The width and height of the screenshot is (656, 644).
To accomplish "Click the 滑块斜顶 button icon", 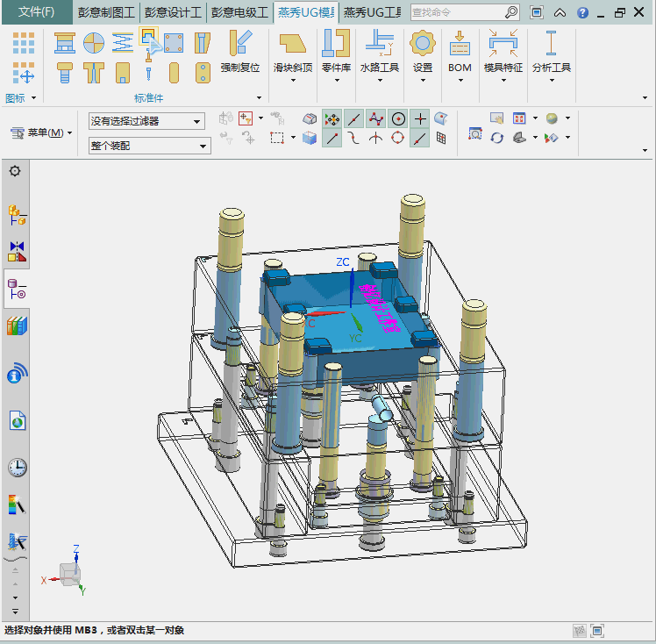I will [293, 44].
